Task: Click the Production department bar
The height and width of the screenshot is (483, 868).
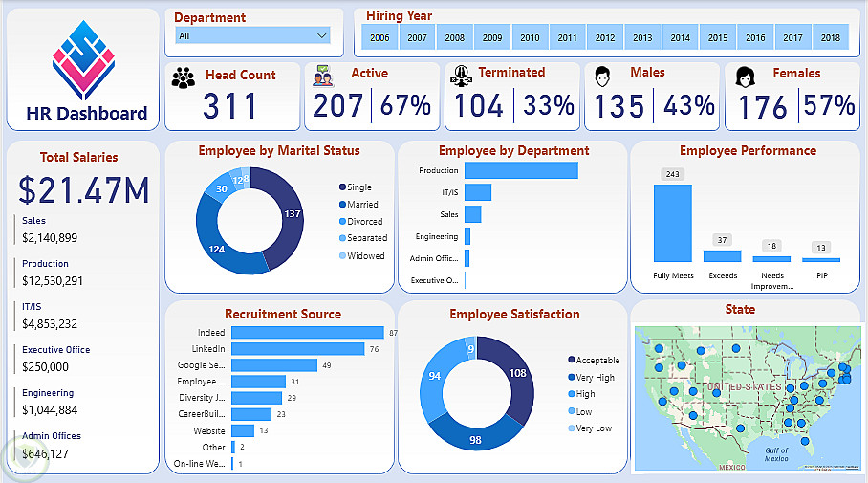Action: point(521,170)
